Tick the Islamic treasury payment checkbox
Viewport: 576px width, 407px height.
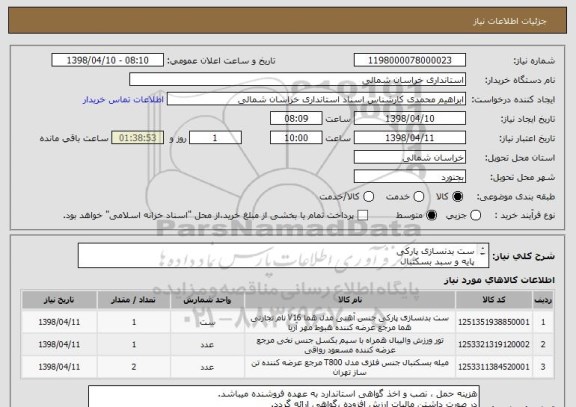coord(363,216)
